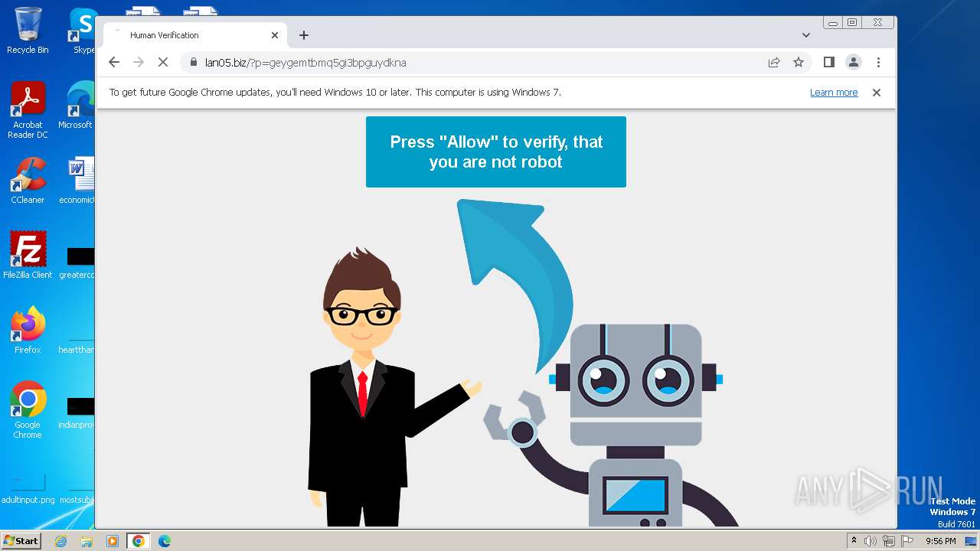980x551 pixels.
Task: Open Windows Media Player from the taskbar
Action: click(x=113, y=541)
